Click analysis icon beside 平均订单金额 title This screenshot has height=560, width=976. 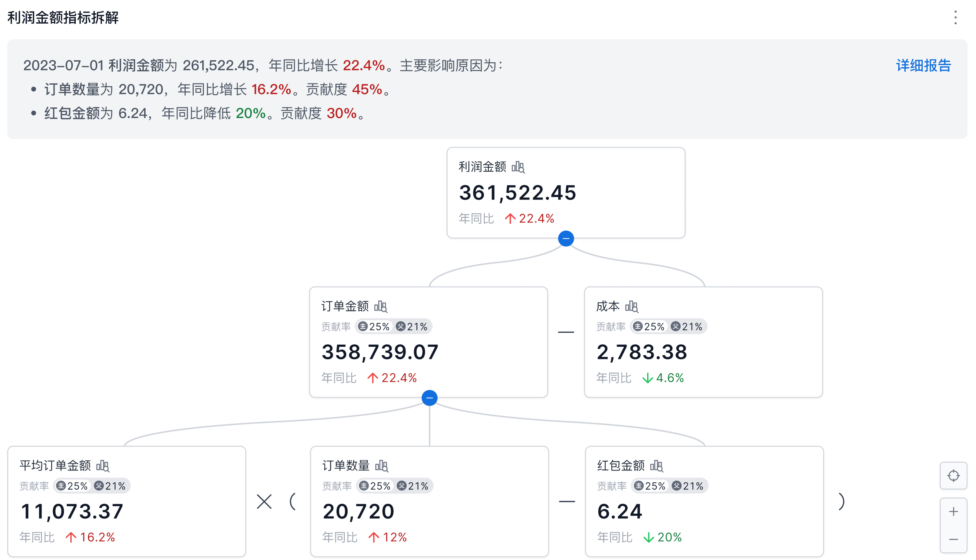coord(103,466)
